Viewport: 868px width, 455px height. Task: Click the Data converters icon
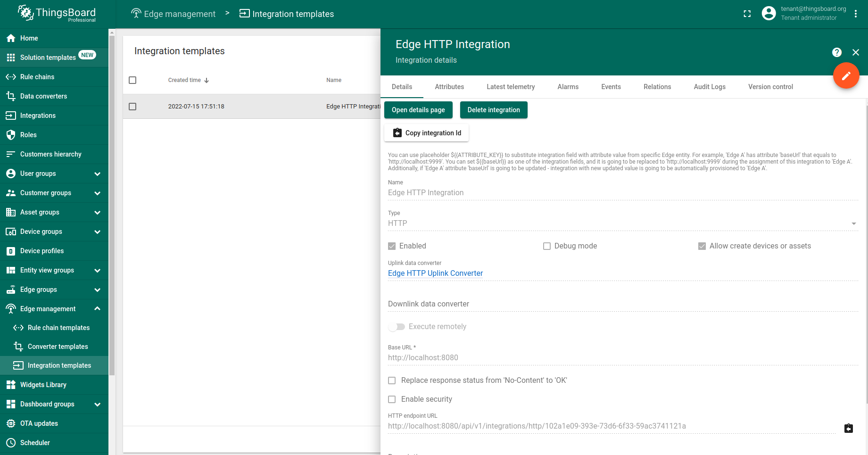click(11, 96)
